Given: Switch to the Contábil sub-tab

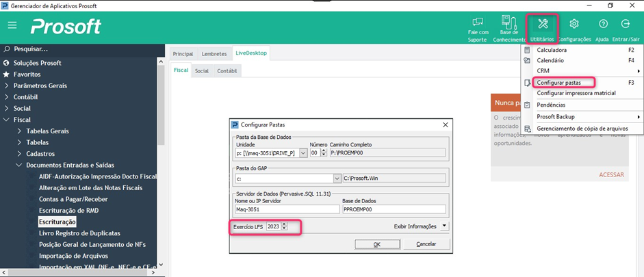Looking at the screenshot, I should [x=227, y=70].
